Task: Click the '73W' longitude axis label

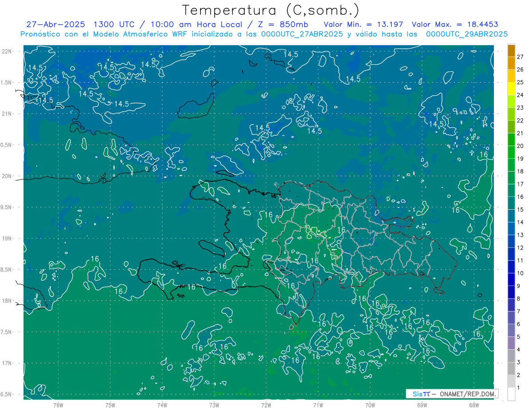Action: (x=214, y=405)
